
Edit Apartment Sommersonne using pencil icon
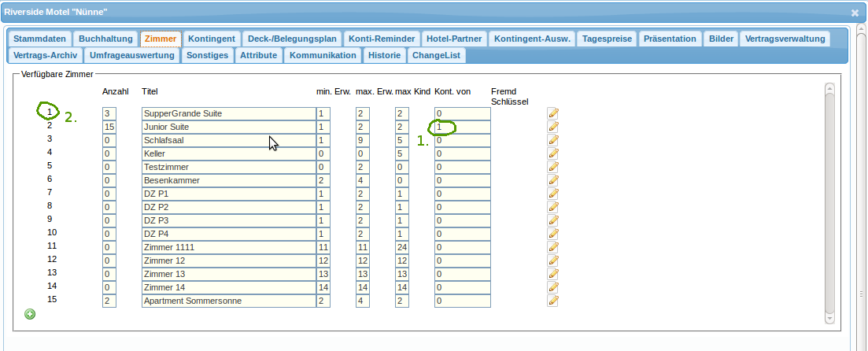553,301
